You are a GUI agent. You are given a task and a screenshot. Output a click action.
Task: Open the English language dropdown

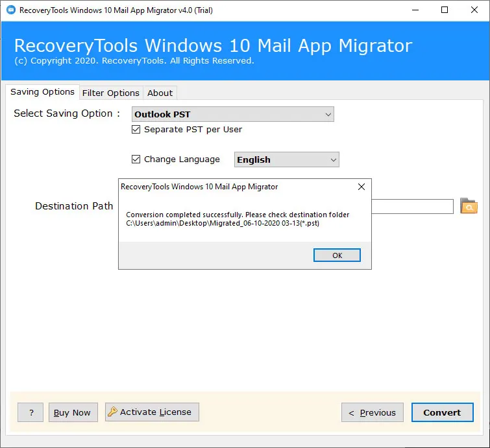286,160
